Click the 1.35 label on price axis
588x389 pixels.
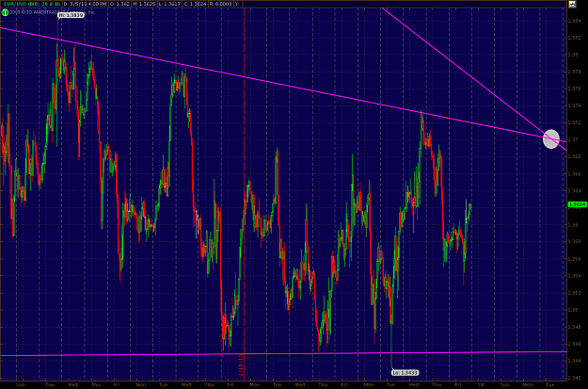point(573,310)
